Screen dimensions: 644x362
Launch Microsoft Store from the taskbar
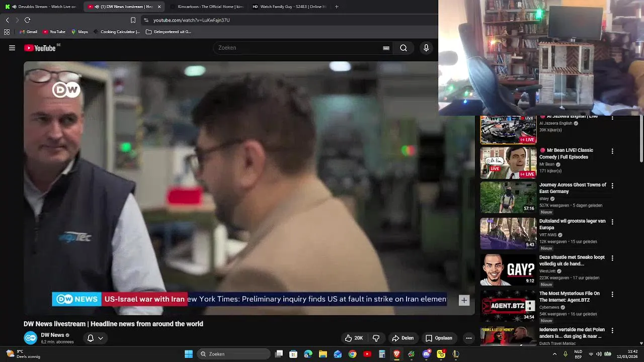point(293,354)
